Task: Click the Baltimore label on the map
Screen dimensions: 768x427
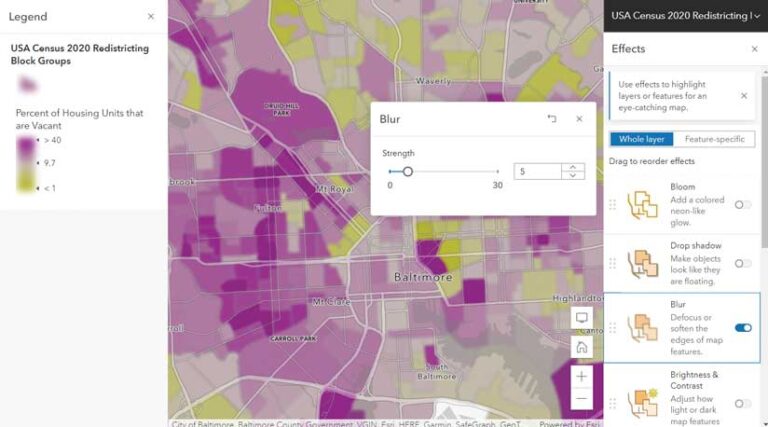Action: point(423,277)
